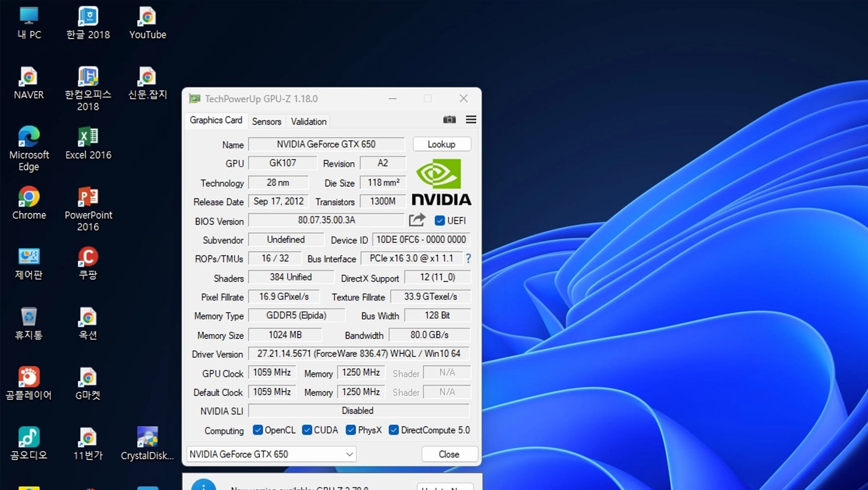Viewport: 868px width, 490px height.
Task: Open the 휴지통 recycle bin
Action: click(29, 323)
